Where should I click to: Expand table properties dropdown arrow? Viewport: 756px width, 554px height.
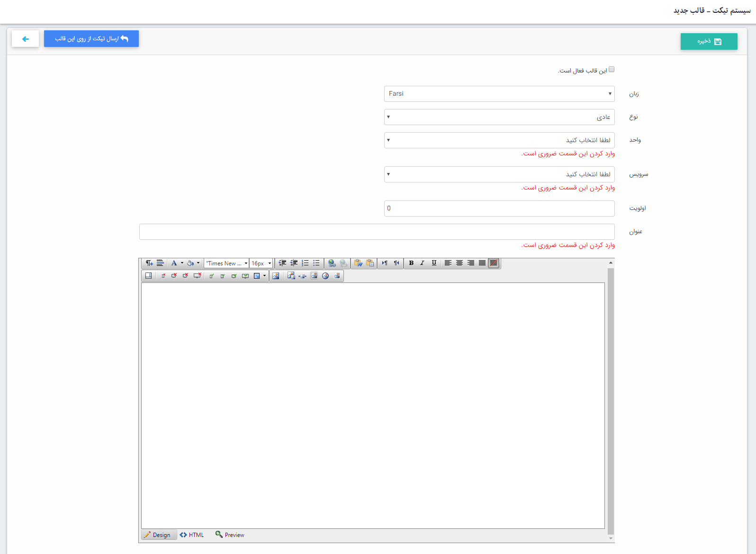tap(264, 276)
